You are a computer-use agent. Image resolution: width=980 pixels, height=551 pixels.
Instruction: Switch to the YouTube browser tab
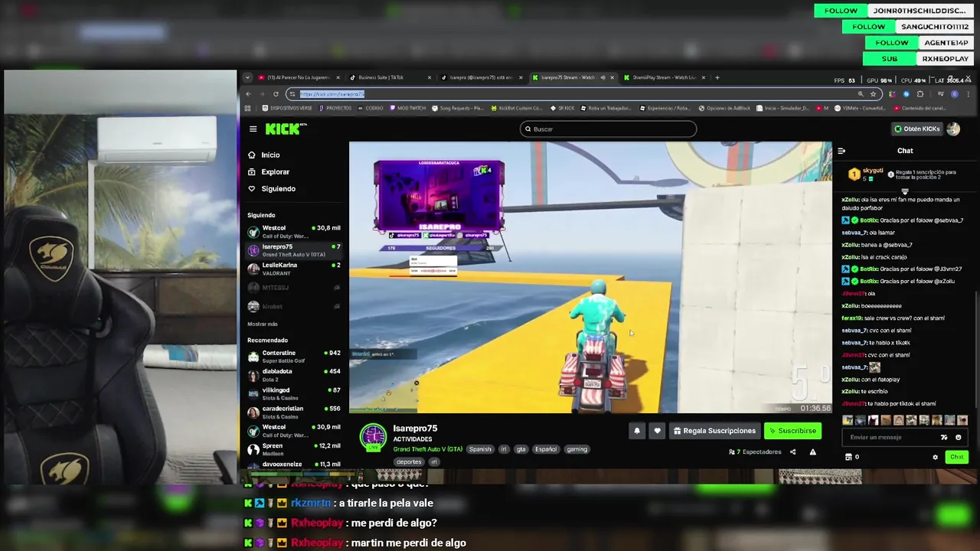(297, 77)
